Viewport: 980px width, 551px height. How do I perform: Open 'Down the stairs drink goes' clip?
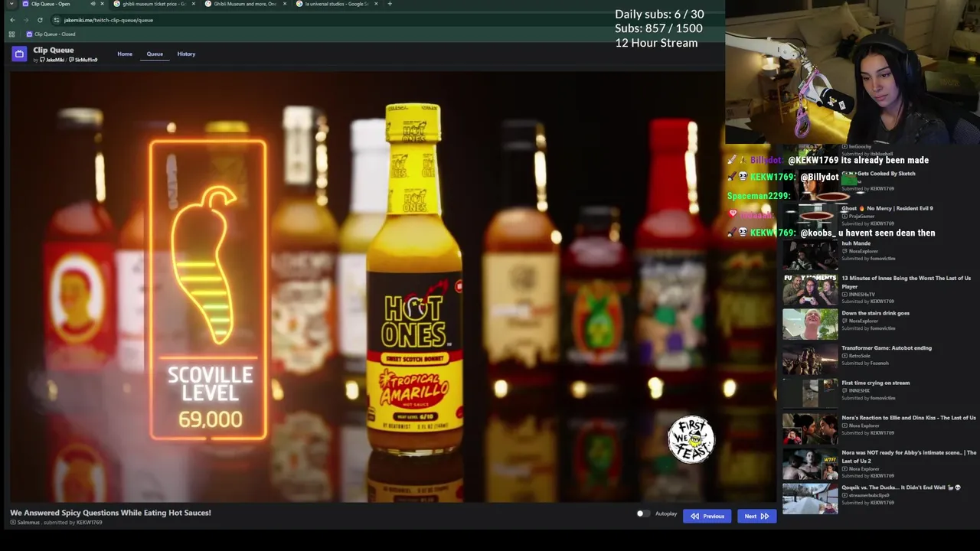tap(876, 313)
